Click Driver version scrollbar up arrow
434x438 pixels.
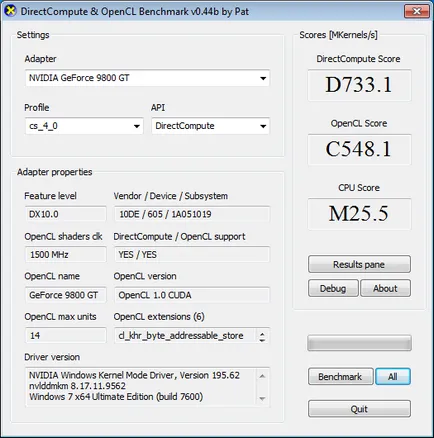(262, 376)
